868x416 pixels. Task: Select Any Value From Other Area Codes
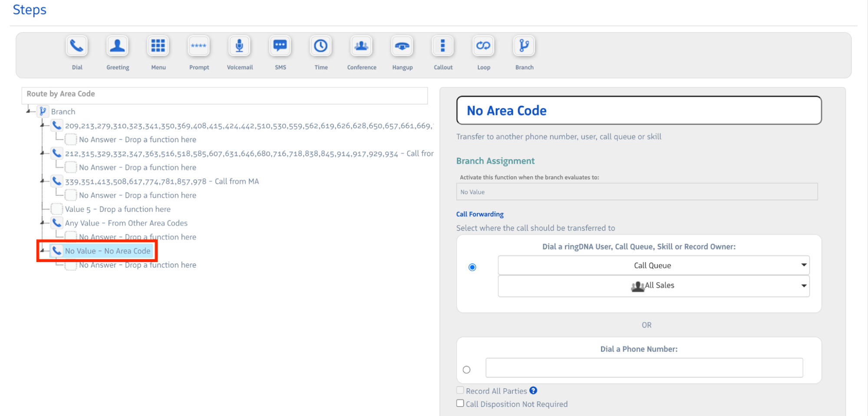pos(126,223)
